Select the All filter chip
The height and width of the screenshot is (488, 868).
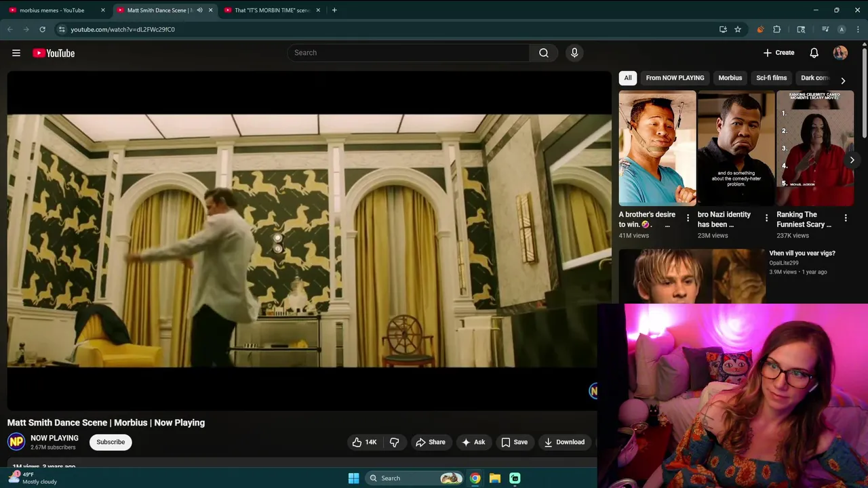point(628,78)
